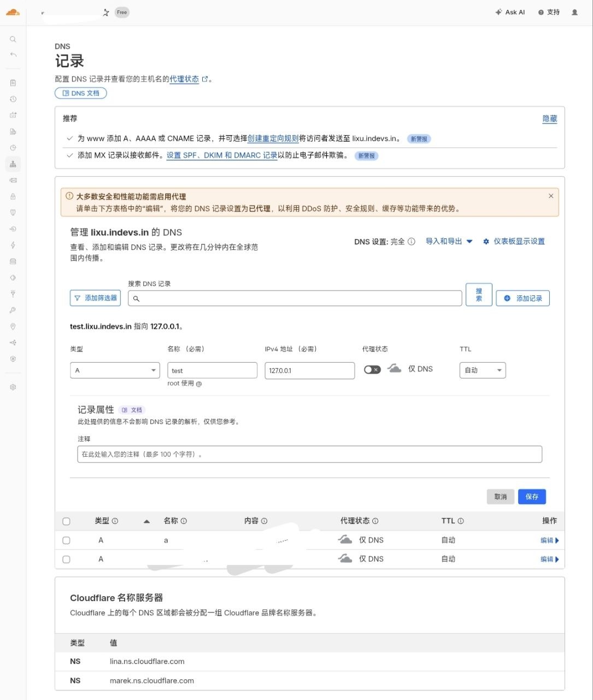Open the share nodes sidebar icon

13,343
